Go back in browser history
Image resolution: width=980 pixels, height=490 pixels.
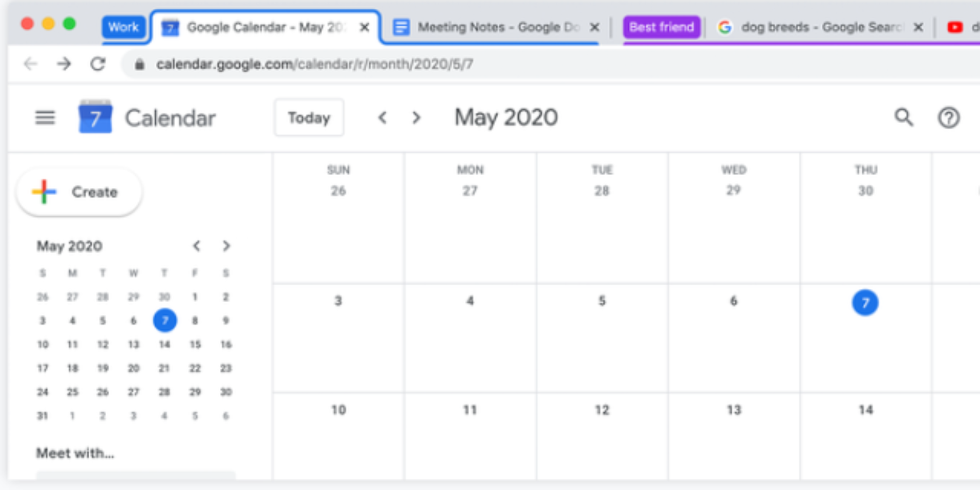coord(30,64)
